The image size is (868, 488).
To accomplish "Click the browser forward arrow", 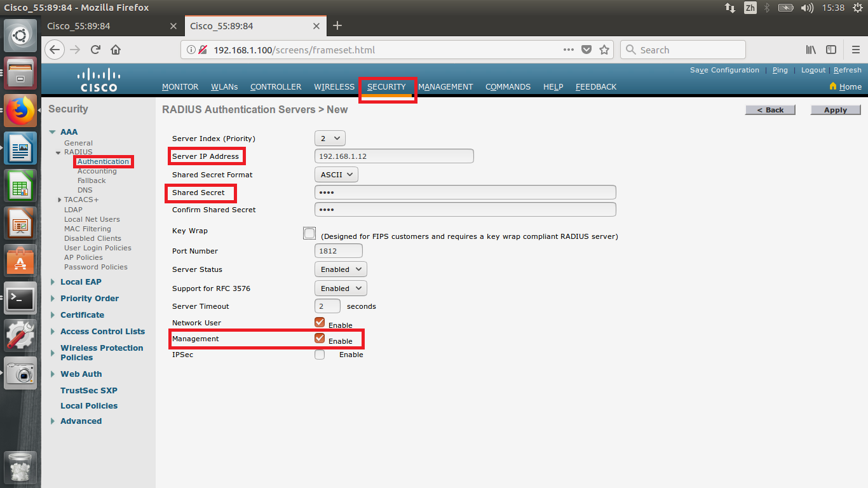I will tap(75, 50).
